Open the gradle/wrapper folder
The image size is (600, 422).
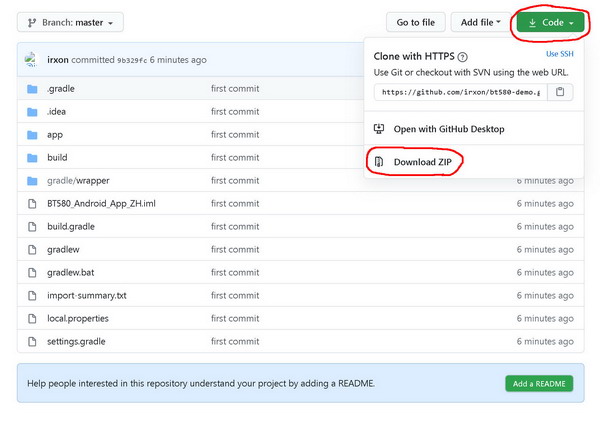pos(78,181)
